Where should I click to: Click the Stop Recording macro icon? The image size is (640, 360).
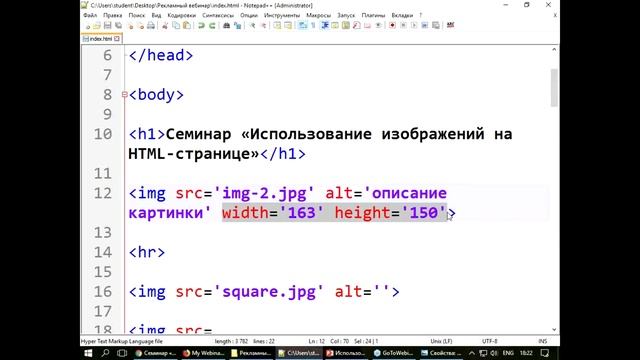coord(403,26)
